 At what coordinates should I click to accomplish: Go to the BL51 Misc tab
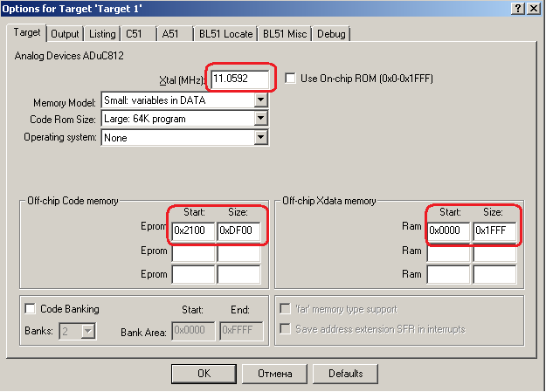pos(285,34)
